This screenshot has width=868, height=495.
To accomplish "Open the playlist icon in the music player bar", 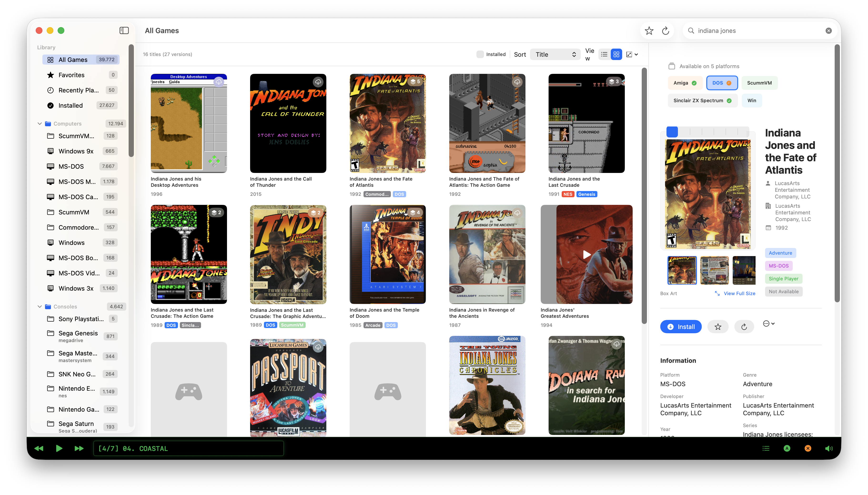I will tap(766, 448).
